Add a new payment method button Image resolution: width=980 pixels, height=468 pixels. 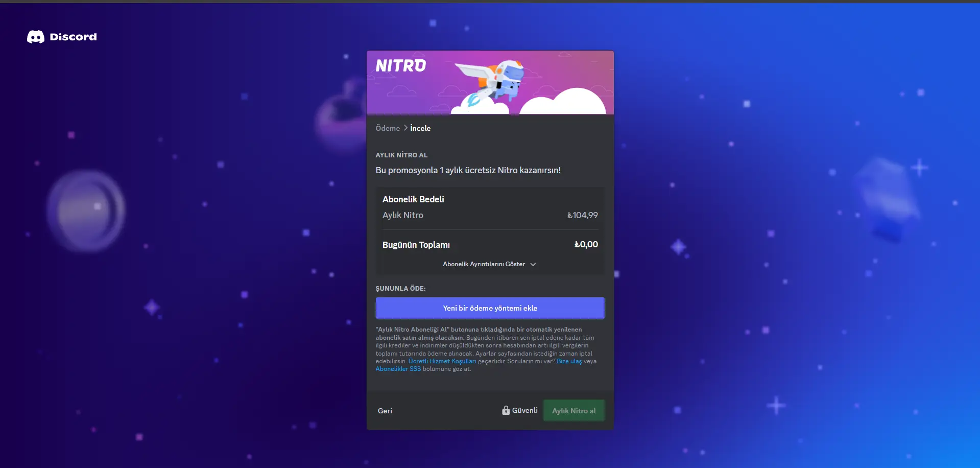point(490,308)
